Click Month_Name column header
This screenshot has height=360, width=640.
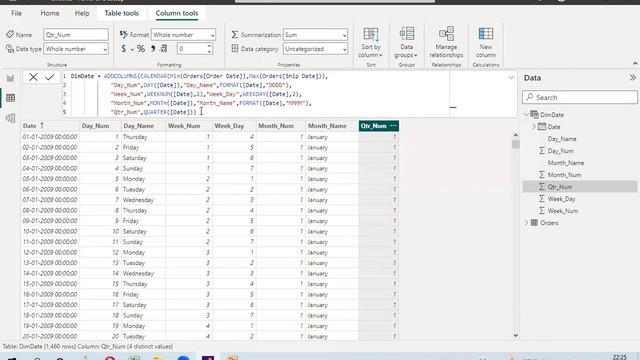[332, 126]
